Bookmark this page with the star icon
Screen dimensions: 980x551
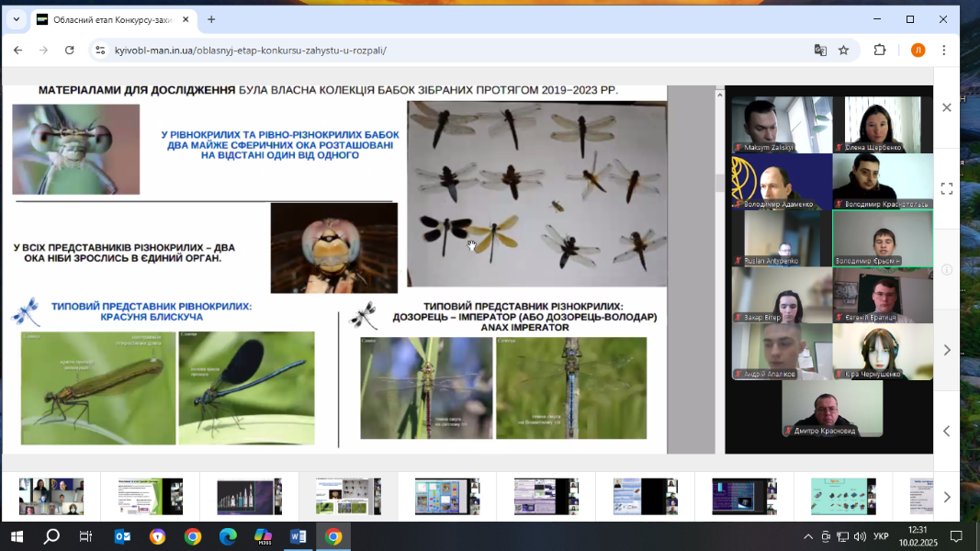[844, 51]
